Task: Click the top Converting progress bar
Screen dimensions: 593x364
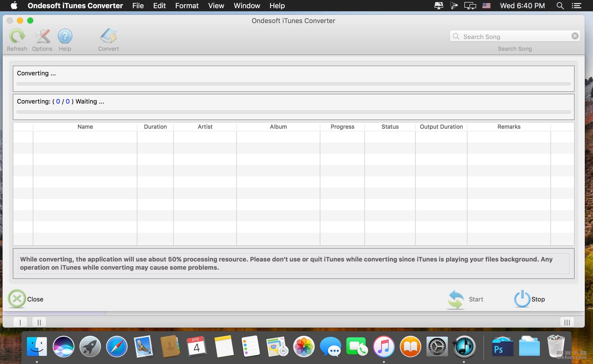Action: click(x=294, y=84)
